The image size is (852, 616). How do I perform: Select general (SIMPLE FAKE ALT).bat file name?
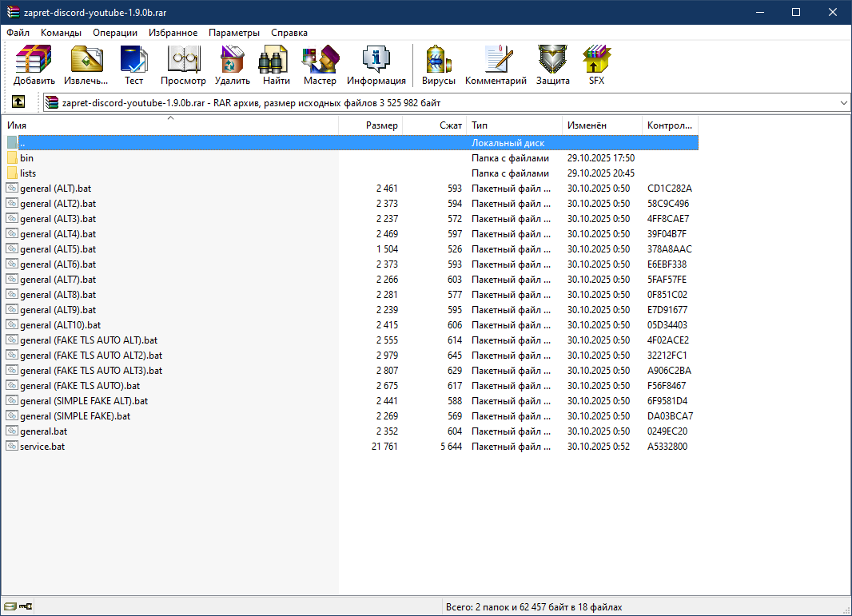(x=84, y=401)
